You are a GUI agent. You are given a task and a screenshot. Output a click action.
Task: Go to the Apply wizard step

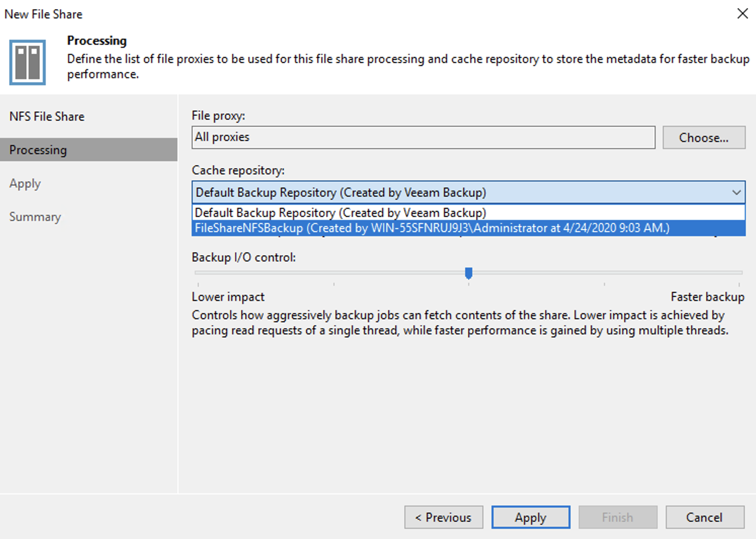click(25, 183)
